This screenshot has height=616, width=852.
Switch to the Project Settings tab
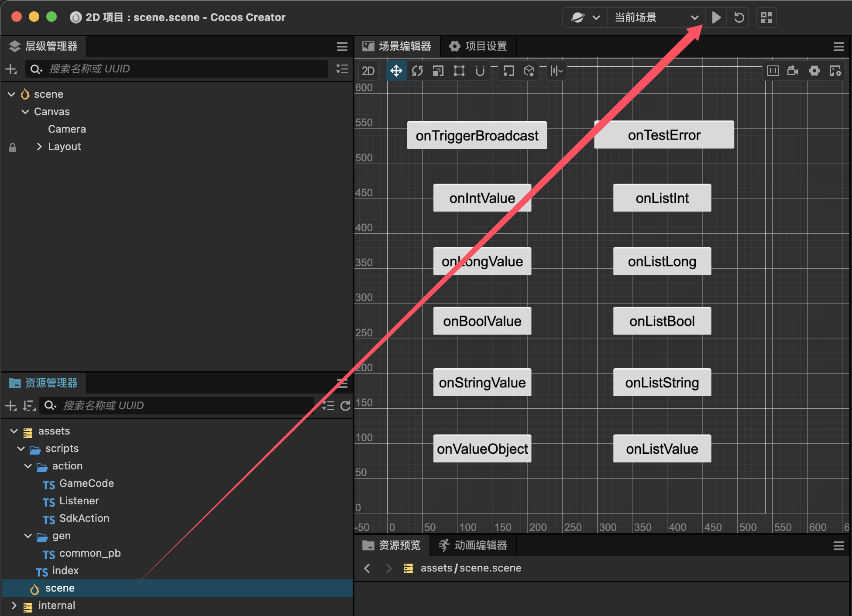click(478, 46)
